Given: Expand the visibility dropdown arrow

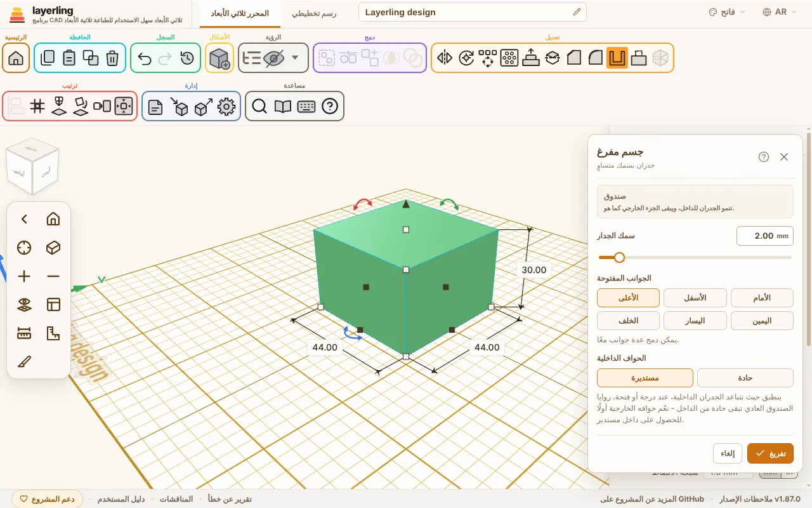Looking at the screenshot, I should pos(295,58).
